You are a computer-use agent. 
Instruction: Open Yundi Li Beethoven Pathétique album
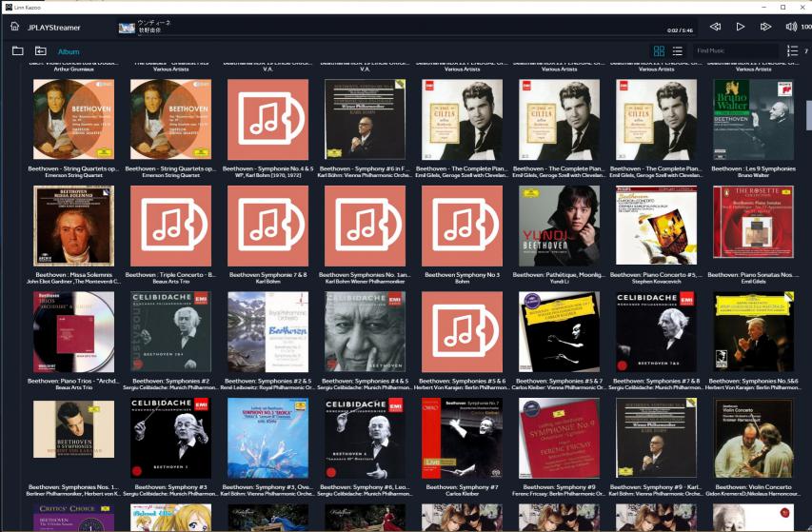(x=559, y=226)
